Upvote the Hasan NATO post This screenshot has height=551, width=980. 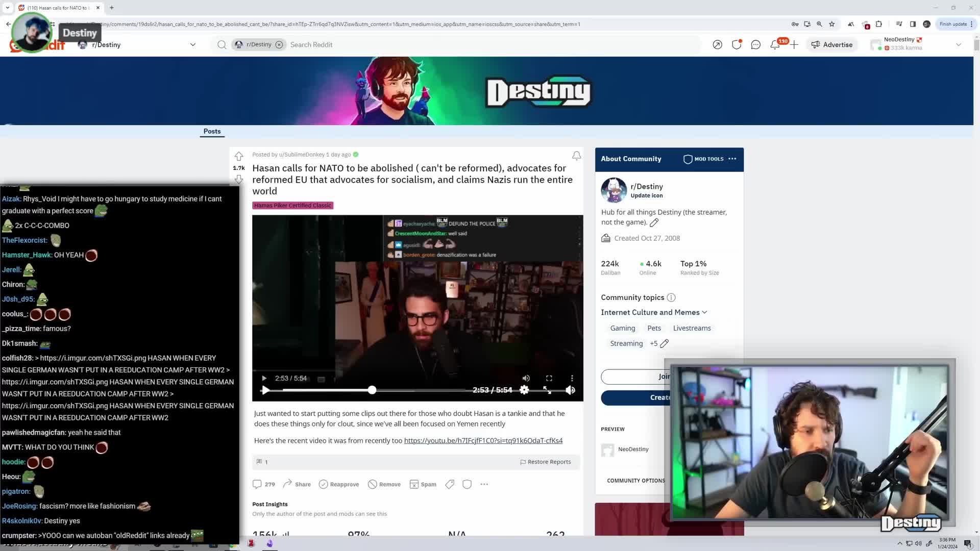[238, 156]
